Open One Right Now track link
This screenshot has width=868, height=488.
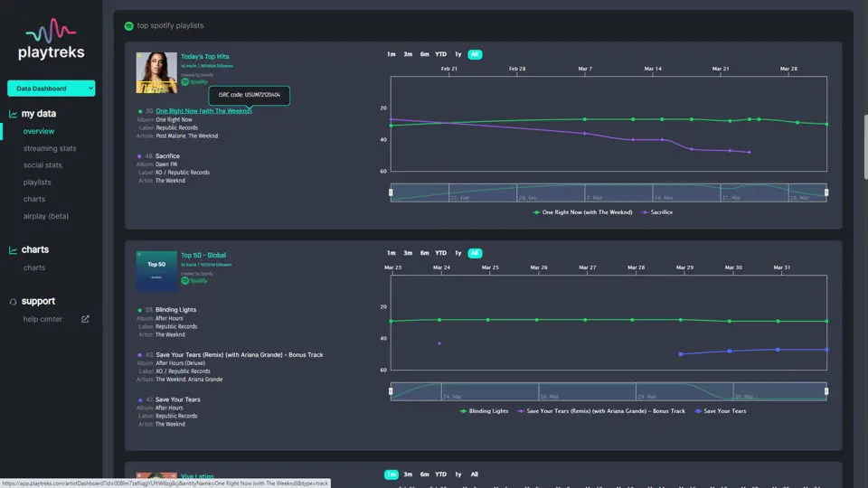click(x=203, y=110)
